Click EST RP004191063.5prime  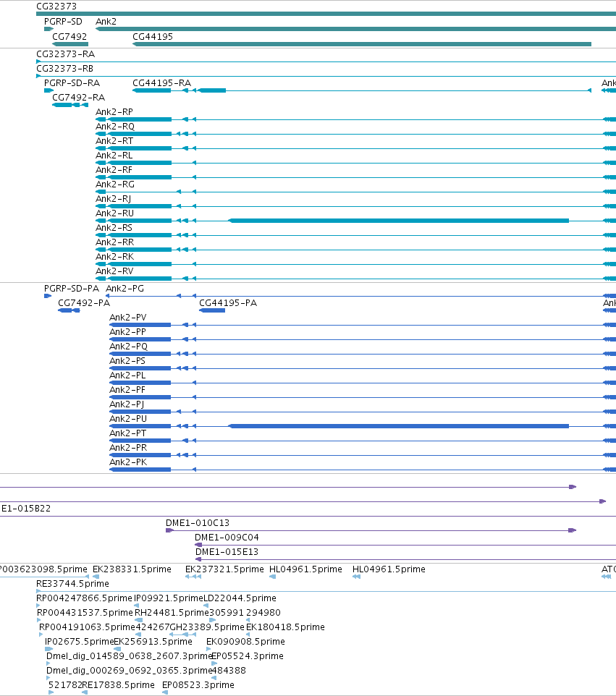pos(87,627)
